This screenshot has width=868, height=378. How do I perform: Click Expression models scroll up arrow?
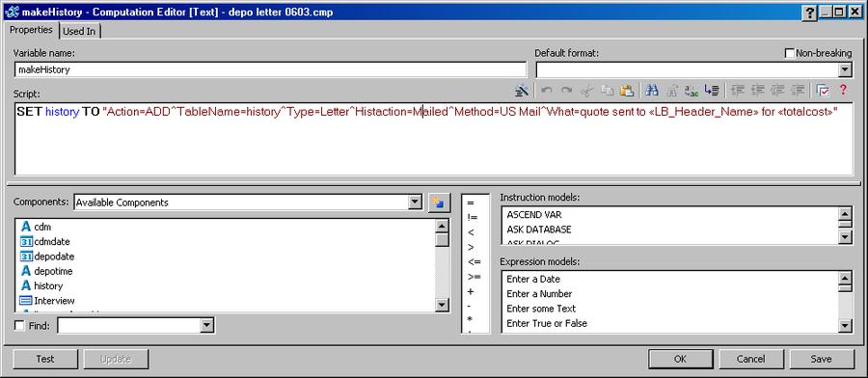[845, 279]
